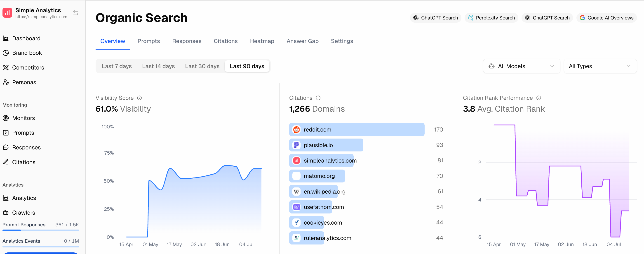This screenshot has height=254, width=644.
Task: Click the Citations info icon
Action: (318, 98)
